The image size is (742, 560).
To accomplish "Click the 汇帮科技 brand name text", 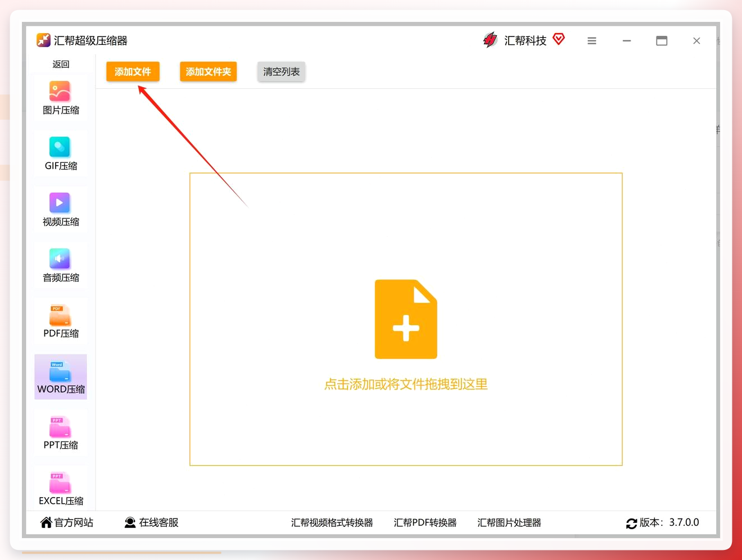I will point(525,40).
